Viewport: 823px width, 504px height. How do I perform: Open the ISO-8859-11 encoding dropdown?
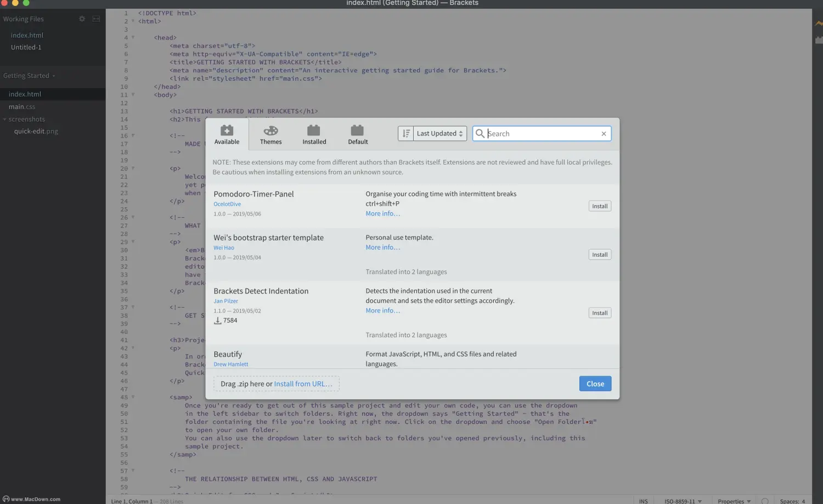tap(683, 501)
